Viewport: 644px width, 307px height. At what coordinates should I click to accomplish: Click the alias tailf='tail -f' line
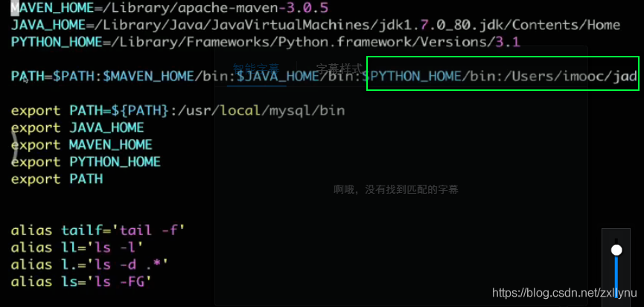(98, 230)
